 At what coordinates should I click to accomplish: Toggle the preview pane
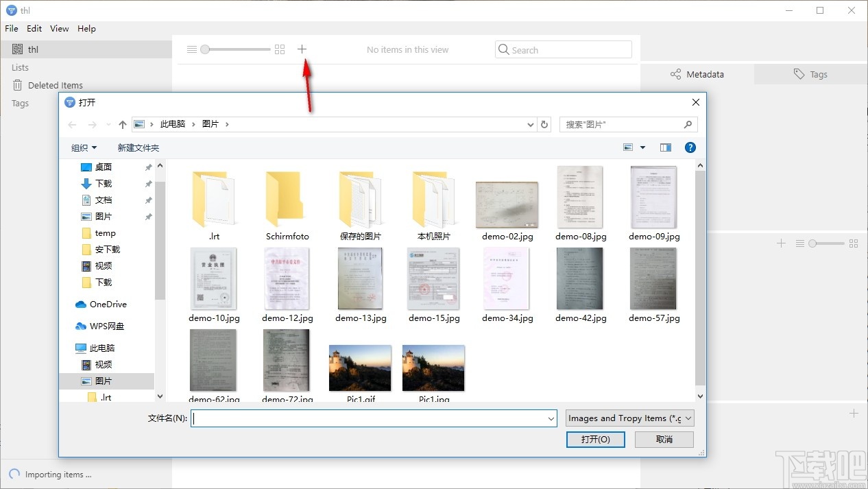click(x=665, y=147)
